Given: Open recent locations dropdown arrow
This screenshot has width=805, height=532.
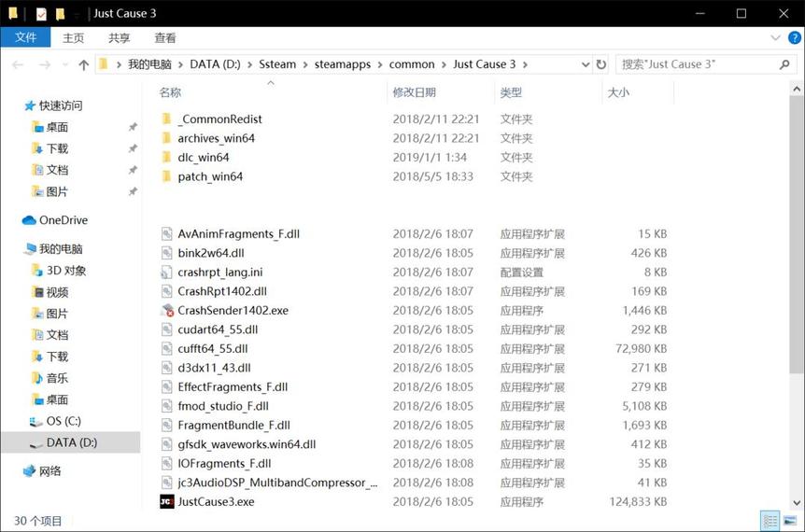Looking at the screenshot, I should (65, 64).
